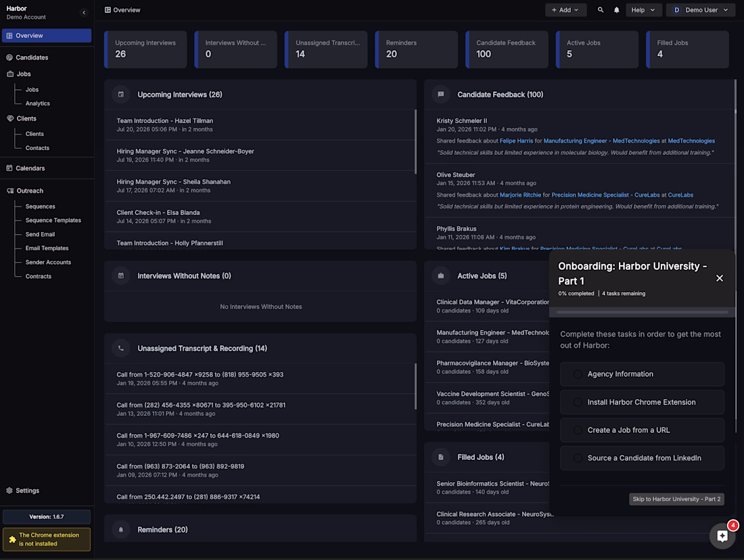This screenshot has width=744, height=560.
Task: Click the Candidate Feedback 100 stat card
Action: 507,49
